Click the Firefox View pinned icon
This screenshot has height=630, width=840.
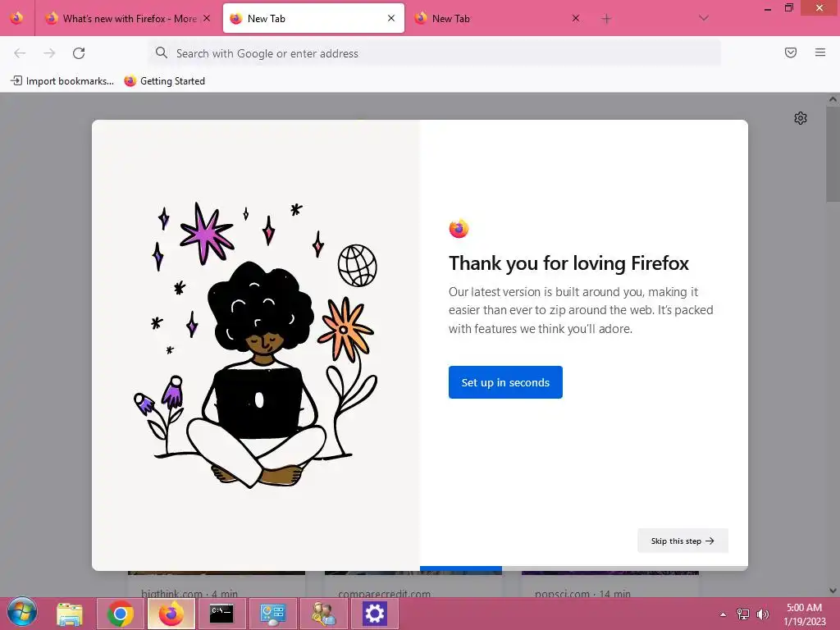(16, 18)
